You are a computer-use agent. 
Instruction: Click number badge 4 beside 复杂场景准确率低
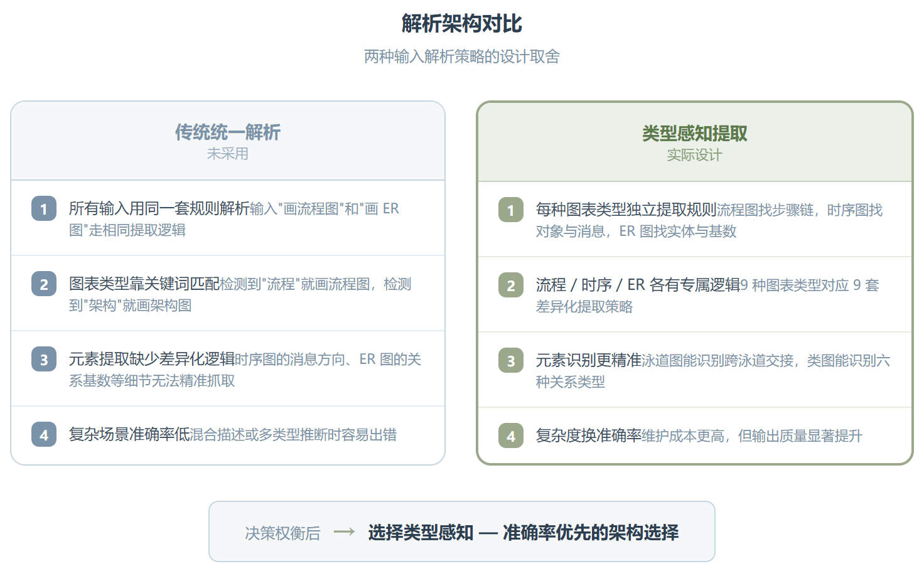44,435
